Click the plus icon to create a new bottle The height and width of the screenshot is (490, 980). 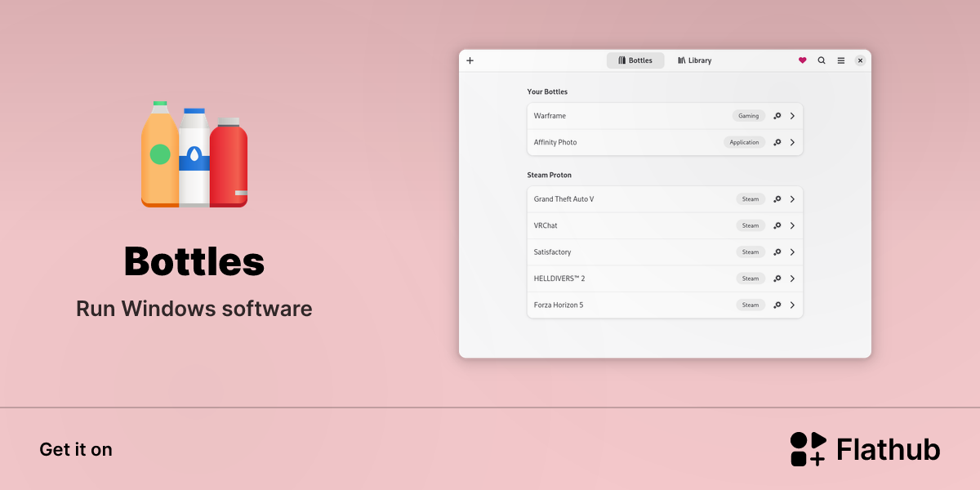(x=470, y=60)
